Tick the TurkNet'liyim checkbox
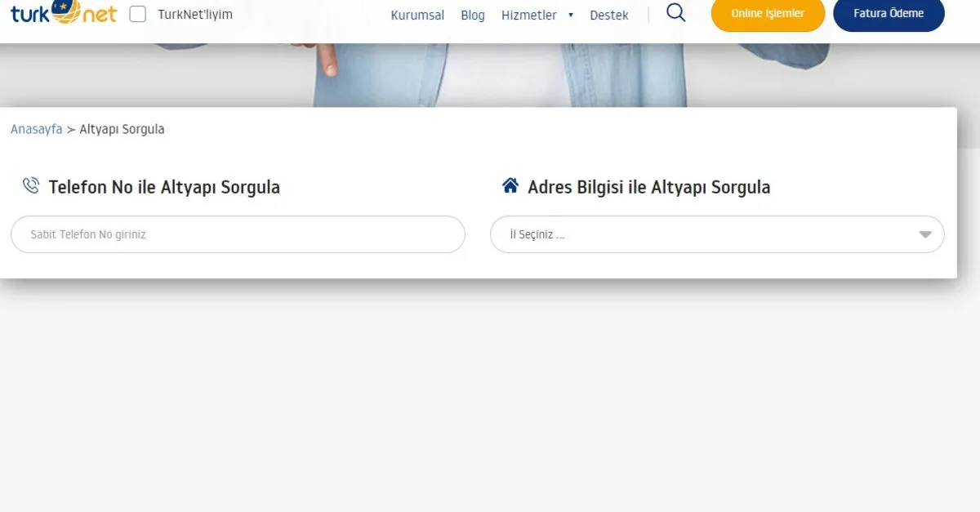Image resolution: width=980 pixels, height=512 pixels. [x=138, y=14]
